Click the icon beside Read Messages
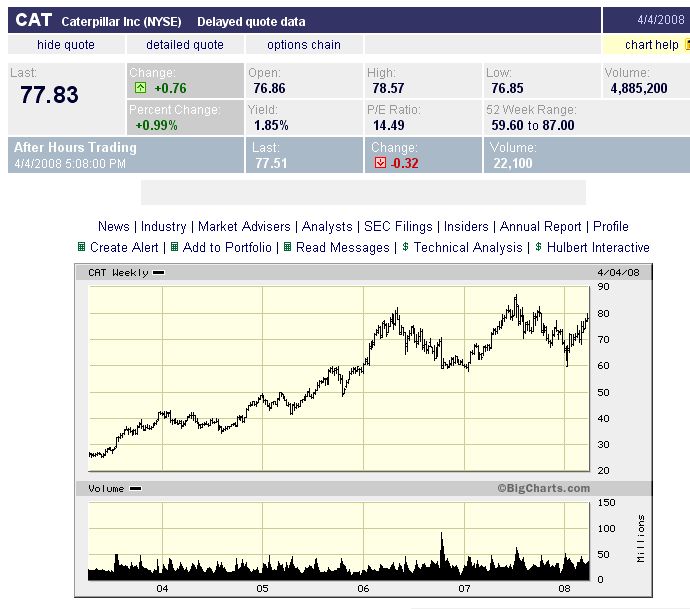This screenshot has width=690, height=609. [287, 247]
